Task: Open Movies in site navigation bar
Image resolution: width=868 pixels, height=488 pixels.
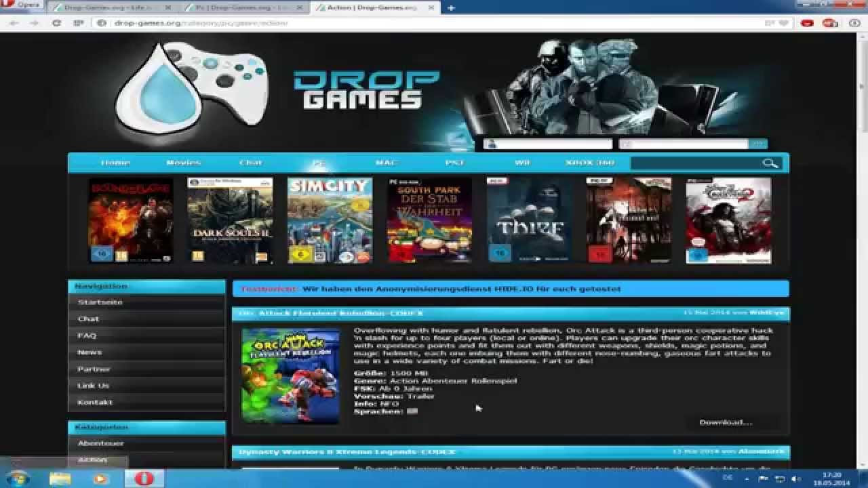Action: [184, 163]
